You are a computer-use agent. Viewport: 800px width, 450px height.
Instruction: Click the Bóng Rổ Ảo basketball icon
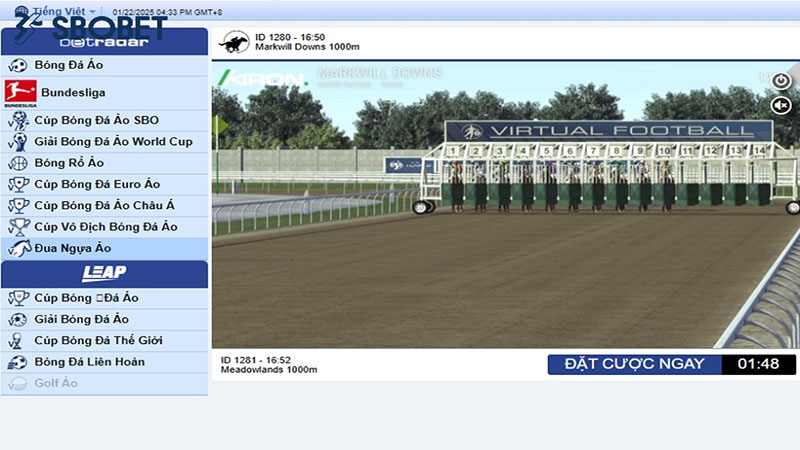18,163
